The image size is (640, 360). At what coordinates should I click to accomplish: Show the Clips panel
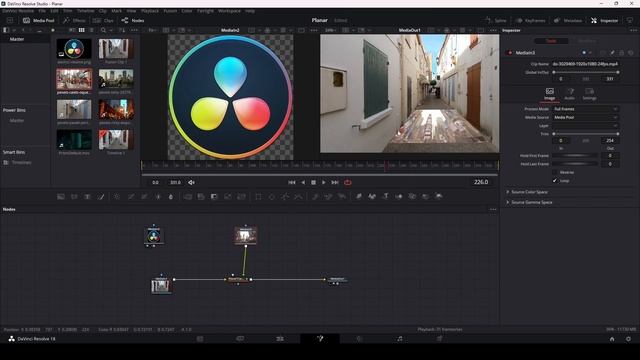pos(103,20)
